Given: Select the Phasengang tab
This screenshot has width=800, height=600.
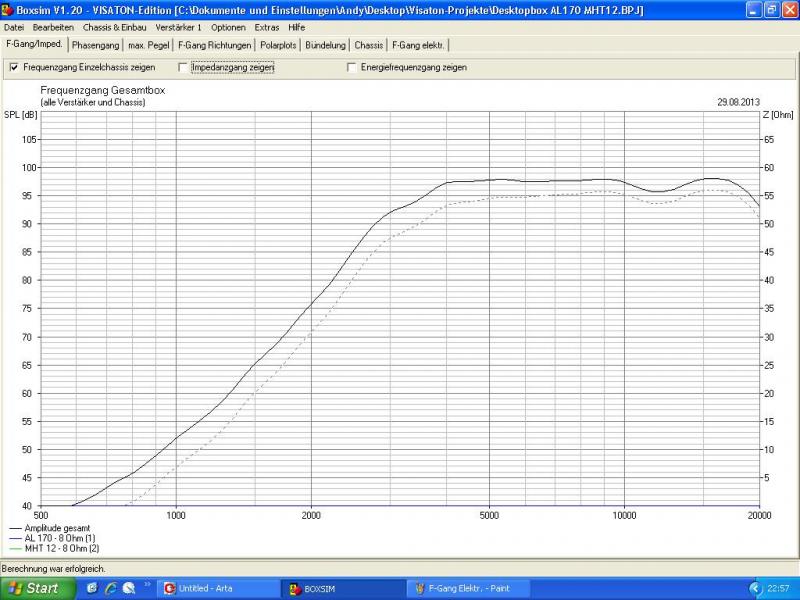Looking at the screenshot, I should (95, 45).
